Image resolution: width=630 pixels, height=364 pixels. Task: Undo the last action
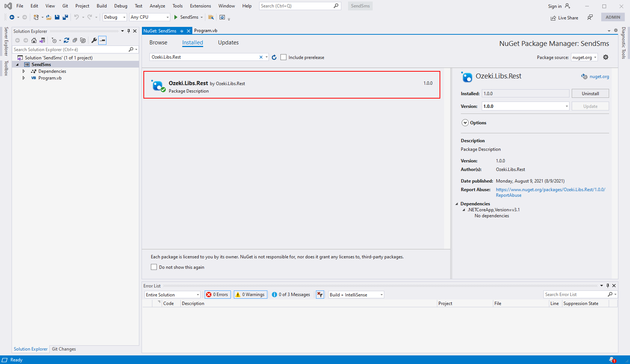(77, 17)
